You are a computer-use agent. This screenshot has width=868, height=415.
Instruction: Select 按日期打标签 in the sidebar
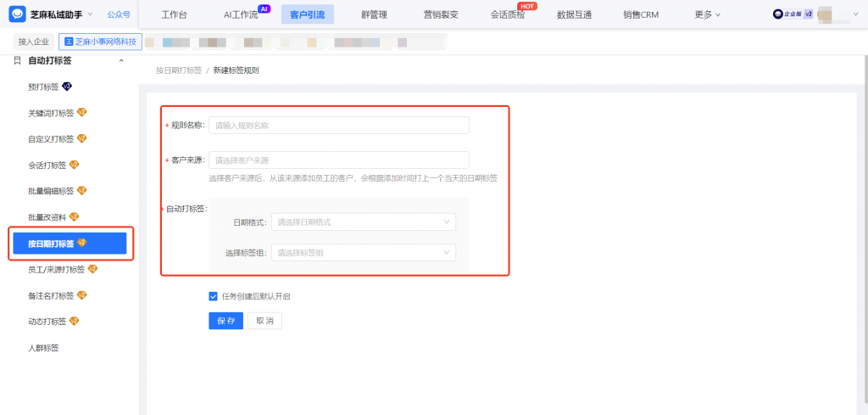70,244
